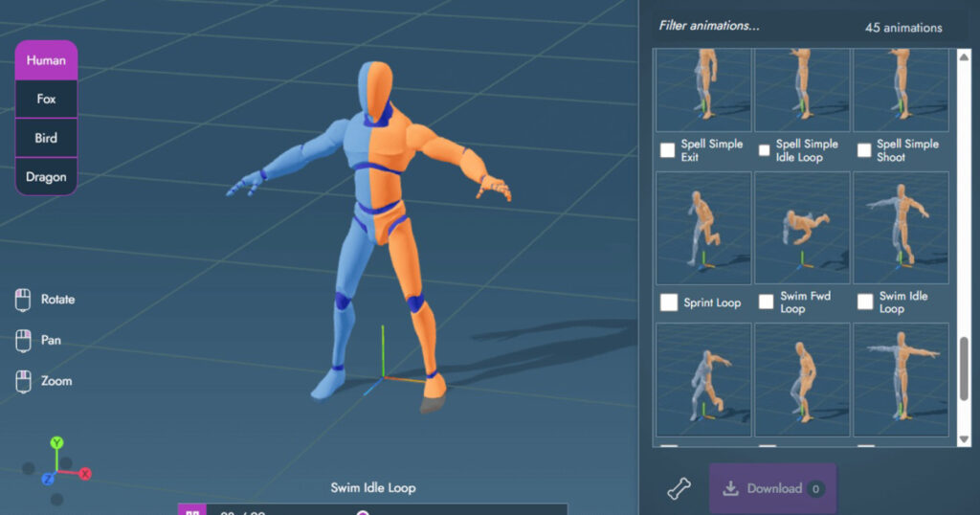Screen dimensions: 980x515
Task: Preview the Spell Simple Exit thumbnail
Action: [703, 90]
